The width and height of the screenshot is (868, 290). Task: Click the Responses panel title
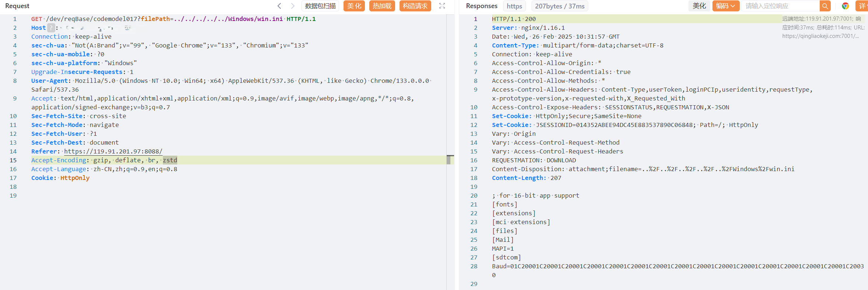click(481, 6)
